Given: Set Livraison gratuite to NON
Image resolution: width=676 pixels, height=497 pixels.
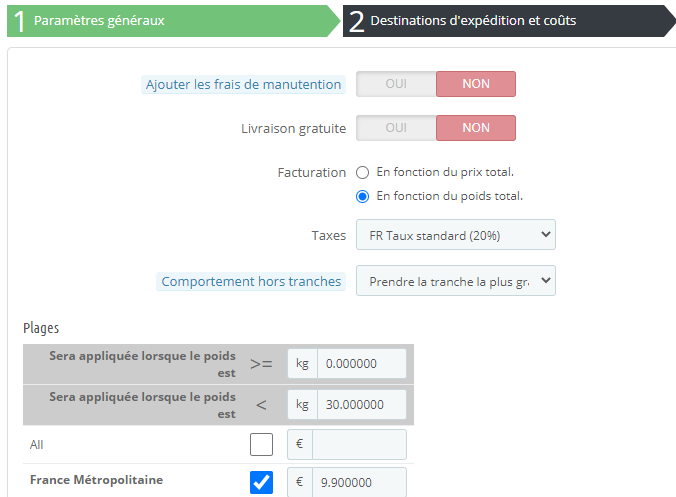Looking at the screenshot, I should (x=476, y=128).
